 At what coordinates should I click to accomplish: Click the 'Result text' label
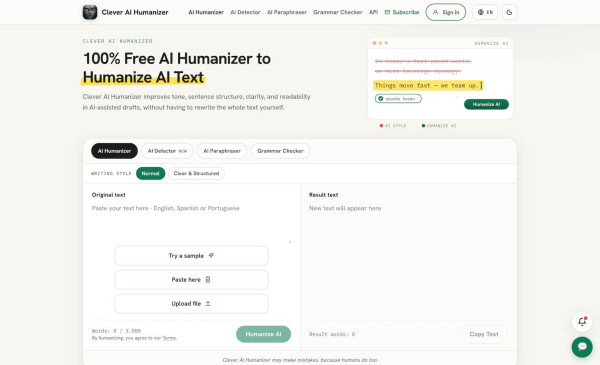323,195
